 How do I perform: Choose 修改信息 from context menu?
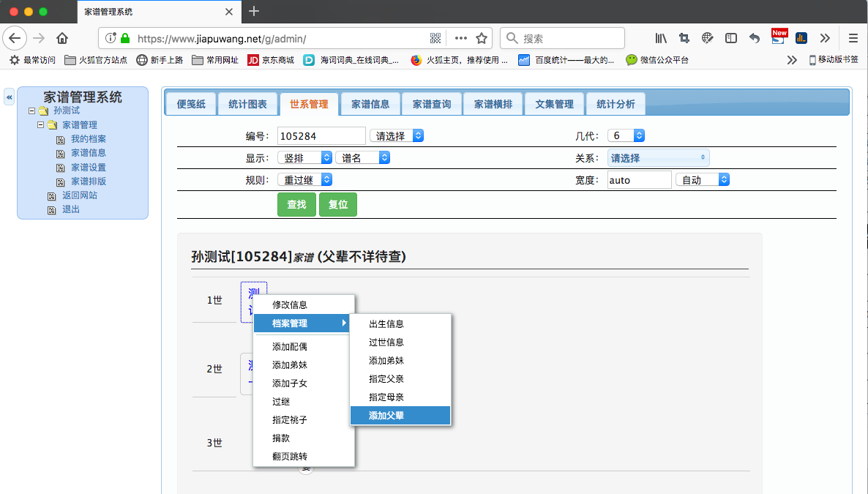click(304, 304)
